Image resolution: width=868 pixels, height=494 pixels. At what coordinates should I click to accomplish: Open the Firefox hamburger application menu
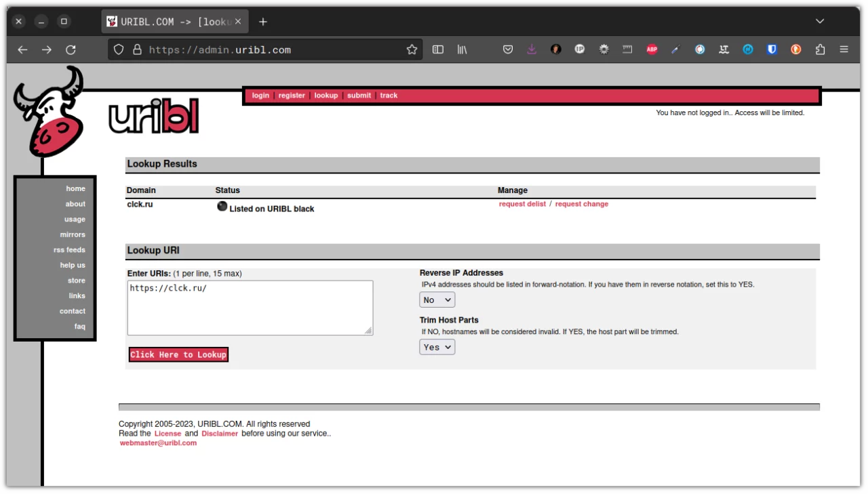844,49
